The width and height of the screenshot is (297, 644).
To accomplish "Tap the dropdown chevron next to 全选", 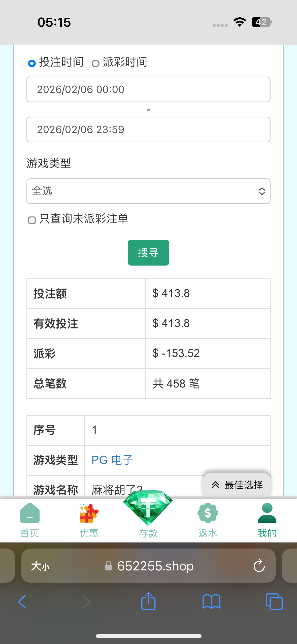I will 262,191.
